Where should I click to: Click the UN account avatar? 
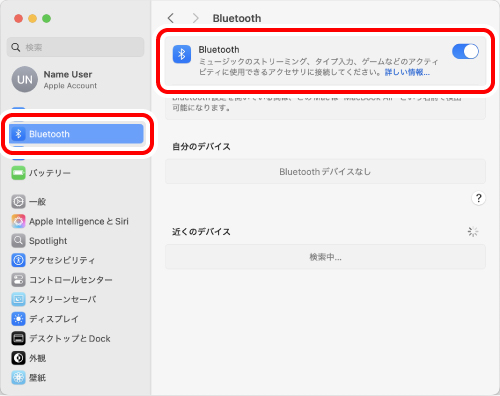click(25, 79)
